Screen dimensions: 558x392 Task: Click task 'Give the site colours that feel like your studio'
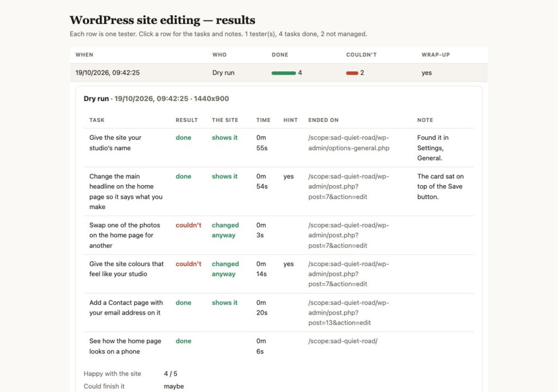[x=126, y=269]
